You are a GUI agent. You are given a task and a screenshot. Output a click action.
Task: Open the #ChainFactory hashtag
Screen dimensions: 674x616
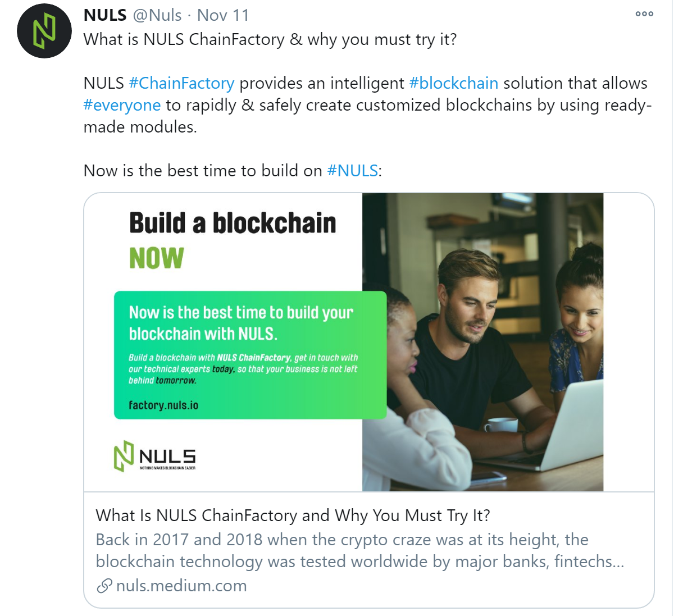(x=181, y=83)
